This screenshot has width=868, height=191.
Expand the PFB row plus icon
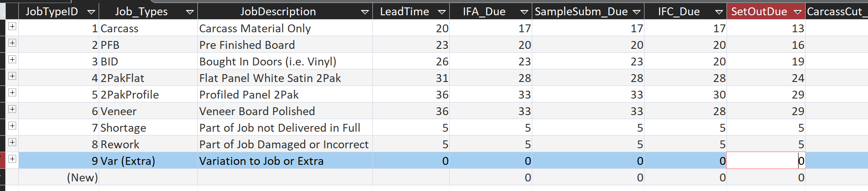coord(12,43)
